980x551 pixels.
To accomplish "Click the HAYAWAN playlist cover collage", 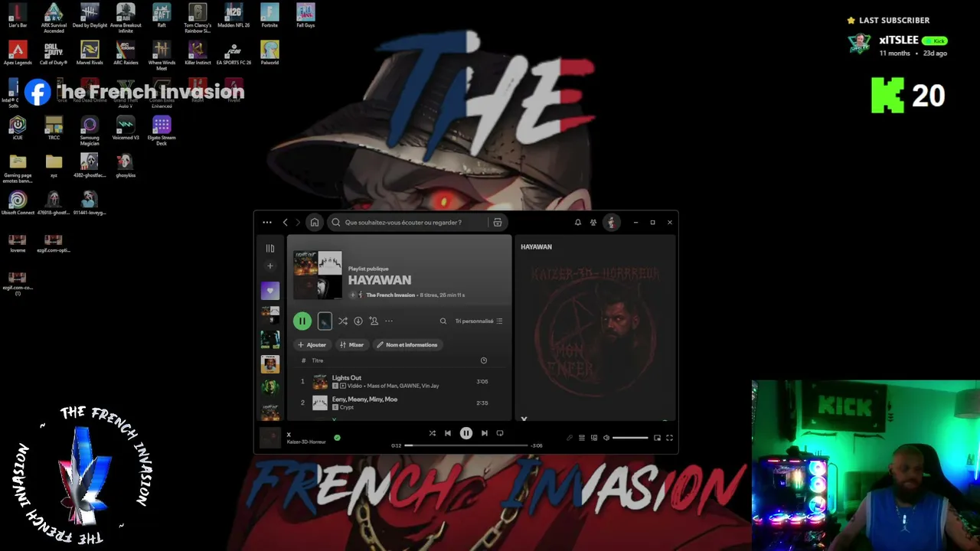I will click(318, 275).
